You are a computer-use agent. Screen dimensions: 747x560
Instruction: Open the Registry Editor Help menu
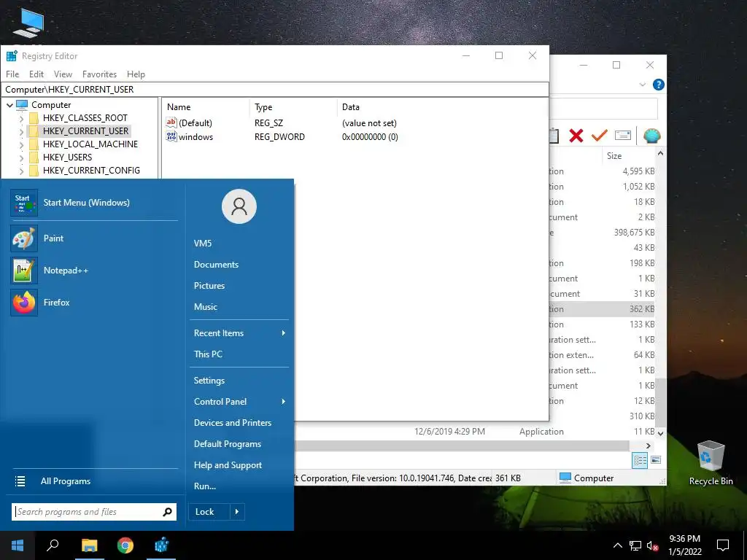136,74
